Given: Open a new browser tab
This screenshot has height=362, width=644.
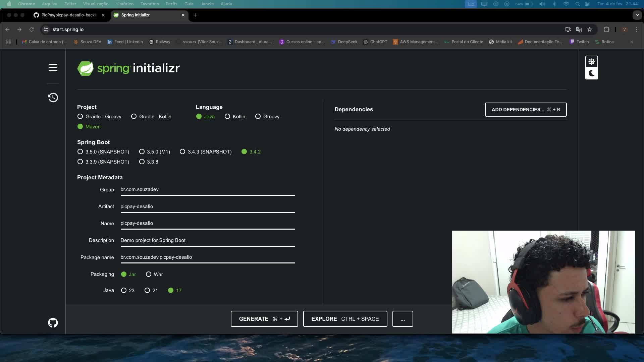Looking at the screenshot, I should pyautogui.click(x=195, y=15).
